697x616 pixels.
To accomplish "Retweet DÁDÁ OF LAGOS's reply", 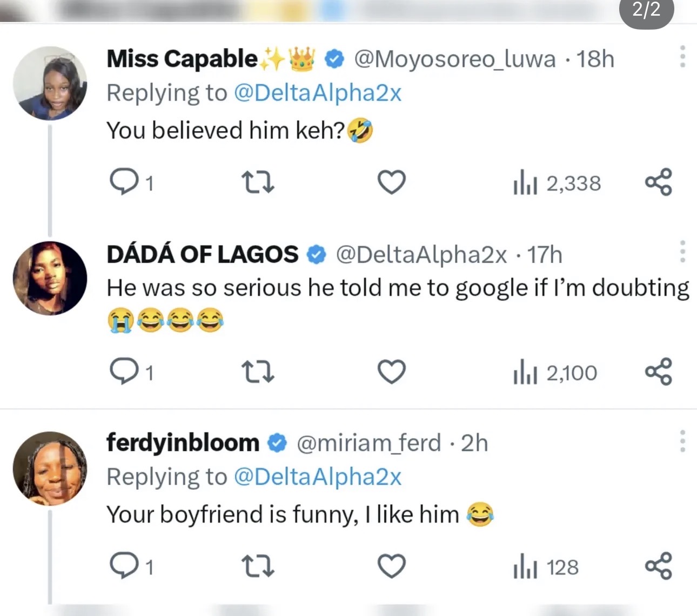I will (258, 371).
